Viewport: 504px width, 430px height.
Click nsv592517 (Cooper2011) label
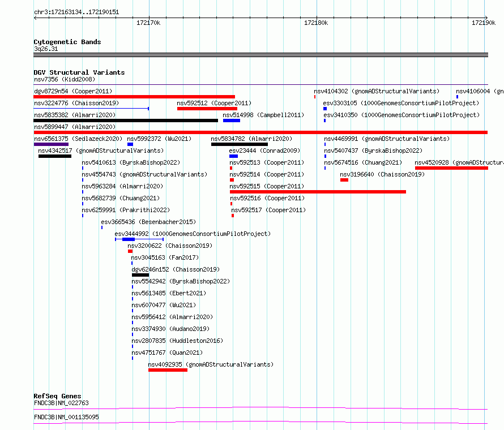coord(269,210)
